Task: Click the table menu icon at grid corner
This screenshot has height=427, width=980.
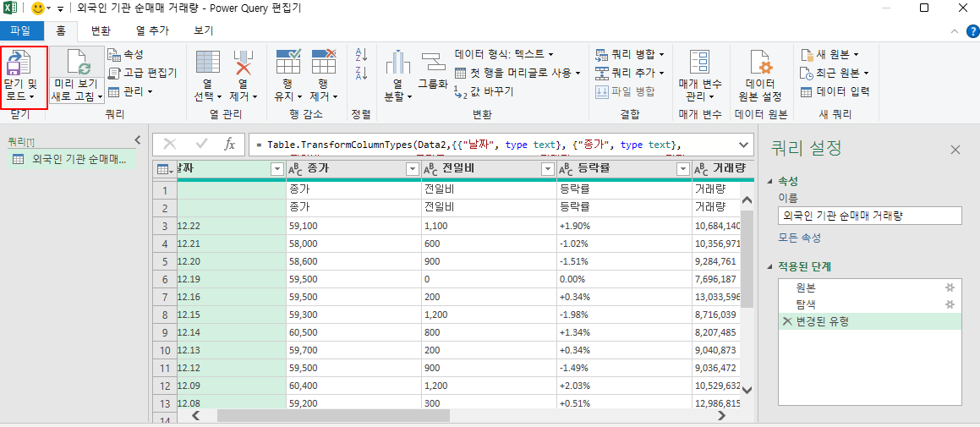Action: pyautogui.click(x=164, y=169)
